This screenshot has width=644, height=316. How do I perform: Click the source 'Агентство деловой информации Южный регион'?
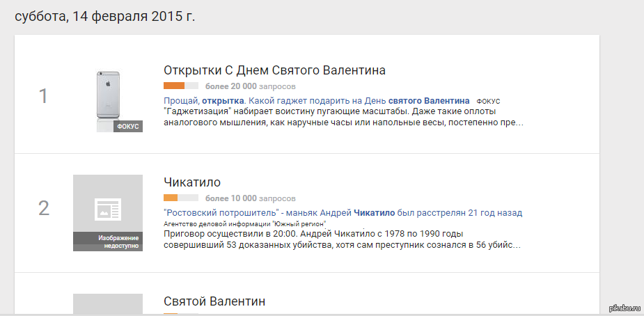pos(245,223)
